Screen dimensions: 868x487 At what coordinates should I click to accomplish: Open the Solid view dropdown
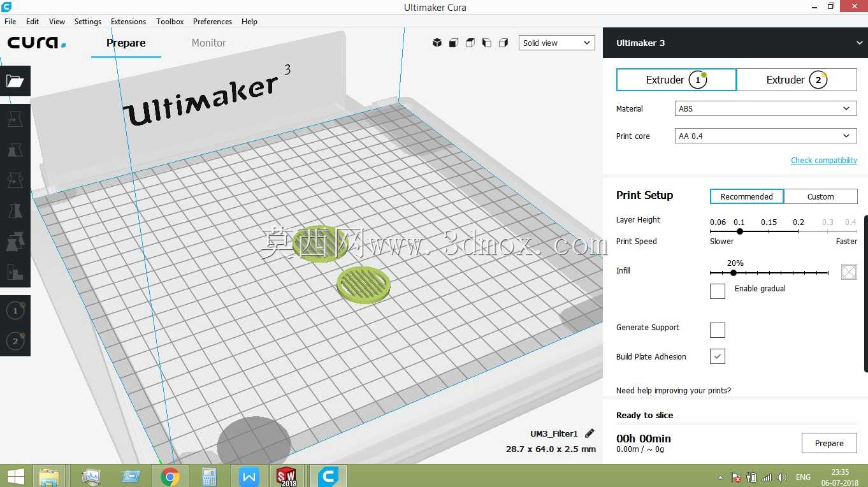coord(557,43)
